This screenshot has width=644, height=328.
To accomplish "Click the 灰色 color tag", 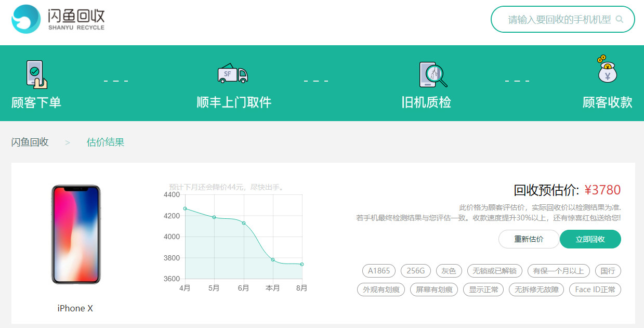I will click(x=449, y=271).
